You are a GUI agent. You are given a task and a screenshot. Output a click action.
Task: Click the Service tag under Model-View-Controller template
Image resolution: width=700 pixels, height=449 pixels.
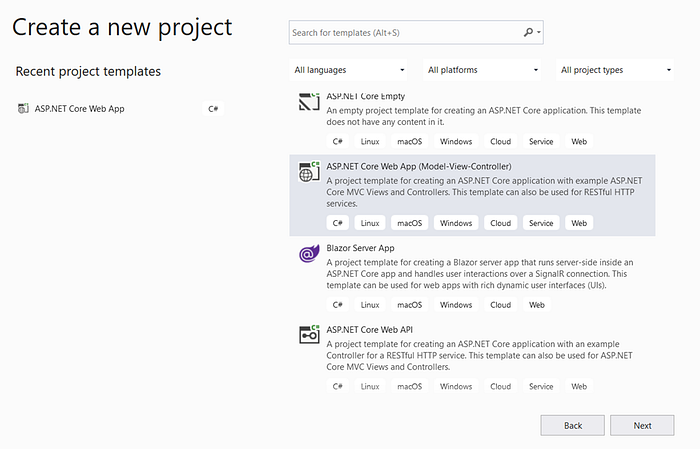point(541,223)
